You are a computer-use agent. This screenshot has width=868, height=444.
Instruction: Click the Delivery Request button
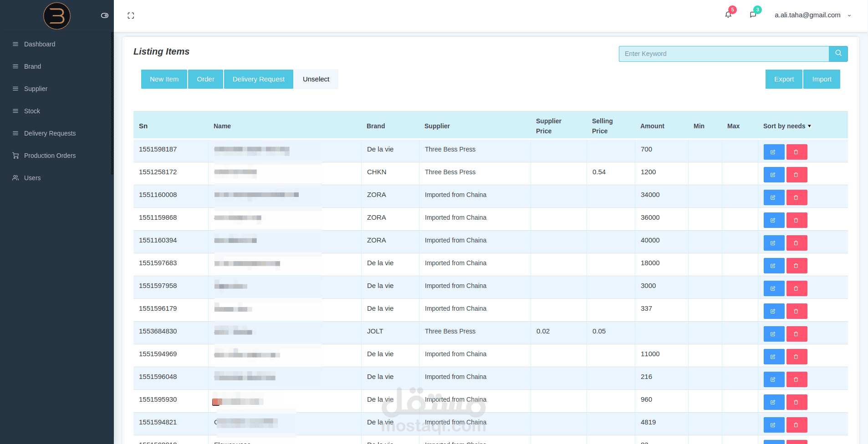[259, 79]
